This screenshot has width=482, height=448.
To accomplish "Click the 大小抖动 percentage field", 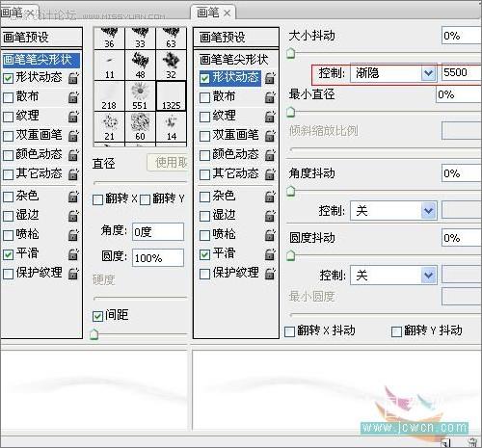I will pyautogui.click(x=462, y=36).
